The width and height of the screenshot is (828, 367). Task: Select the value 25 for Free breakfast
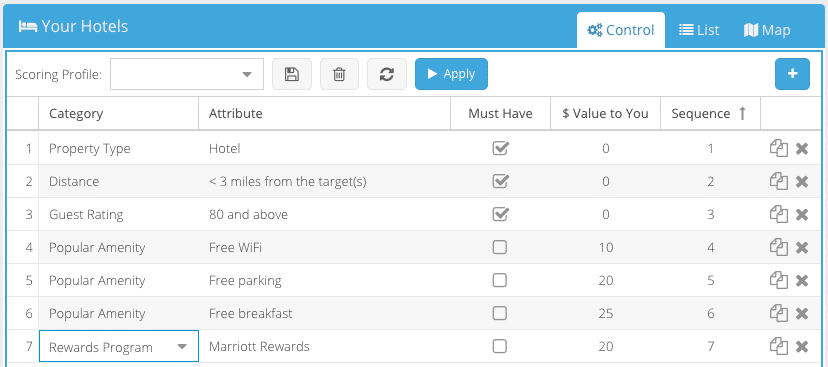click(x=605, y=314)
